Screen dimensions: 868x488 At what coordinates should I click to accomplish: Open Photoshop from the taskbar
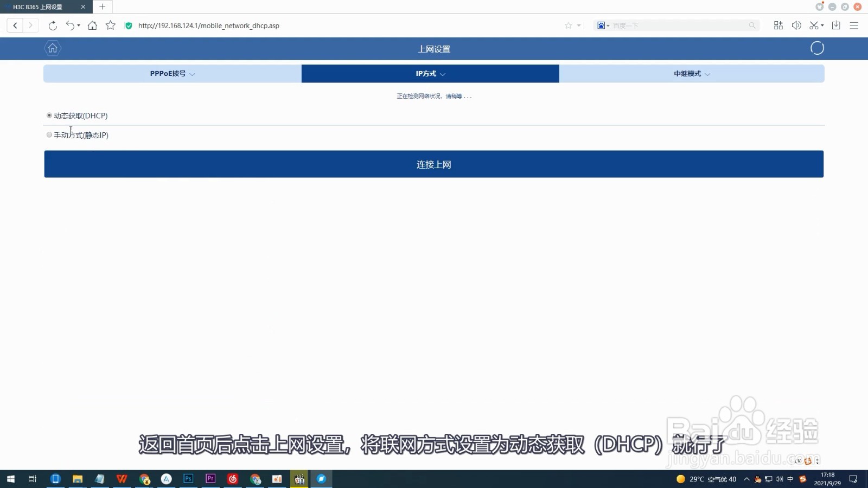pos(188,479)
